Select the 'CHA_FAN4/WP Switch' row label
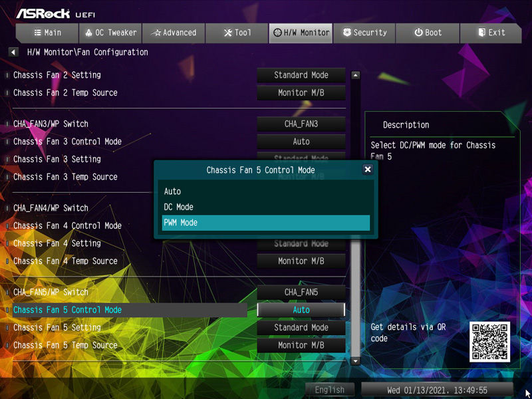Screen dimensions: 532x399 (x=51, y=208)
